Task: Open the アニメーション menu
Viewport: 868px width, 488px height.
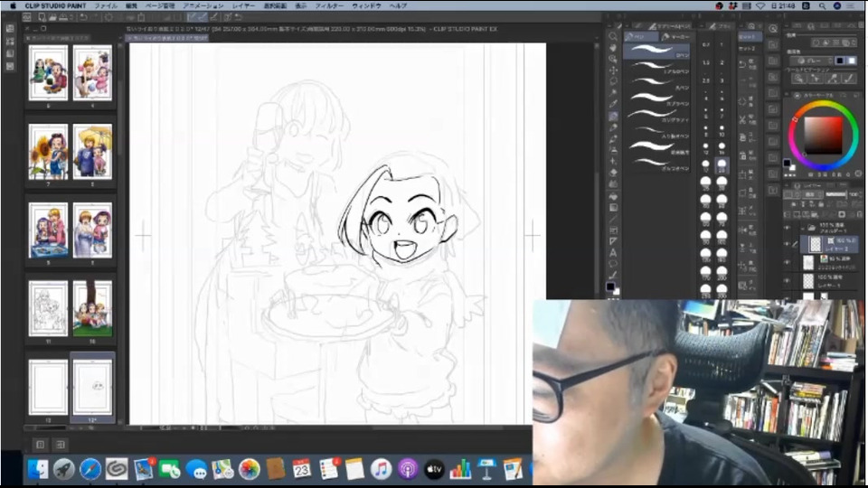Action: click(203, 5)
